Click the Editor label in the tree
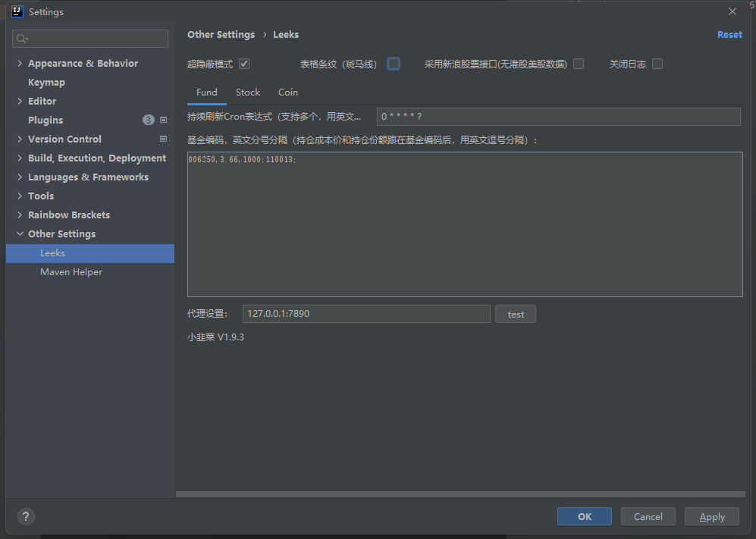Image resolution: width=756 pixels, height=539 pixels. tap(42, 102)
